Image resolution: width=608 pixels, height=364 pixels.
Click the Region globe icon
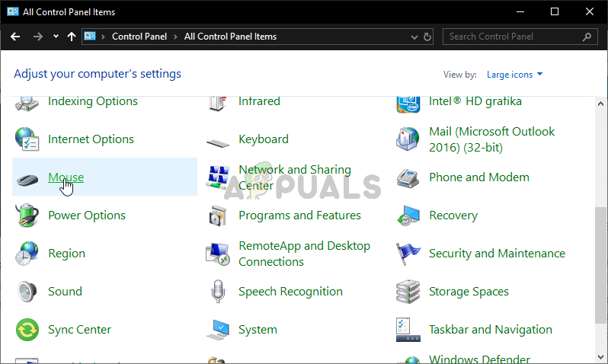27,254
